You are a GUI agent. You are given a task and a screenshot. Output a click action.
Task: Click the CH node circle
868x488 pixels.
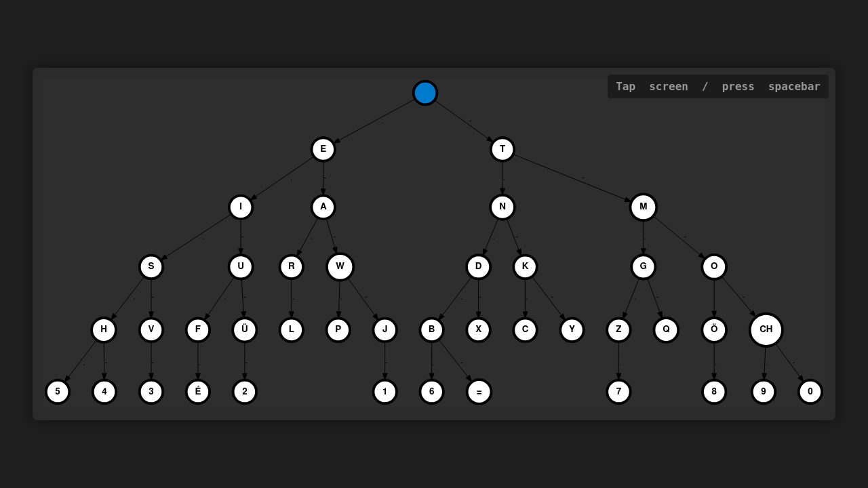766,329
